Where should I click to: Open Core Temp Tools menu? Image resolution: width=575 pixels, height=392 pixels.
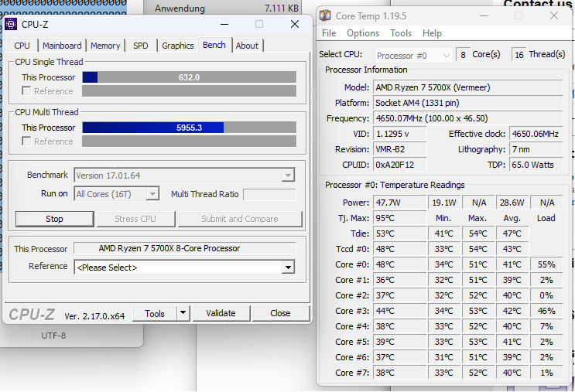[x=401, y=33]
